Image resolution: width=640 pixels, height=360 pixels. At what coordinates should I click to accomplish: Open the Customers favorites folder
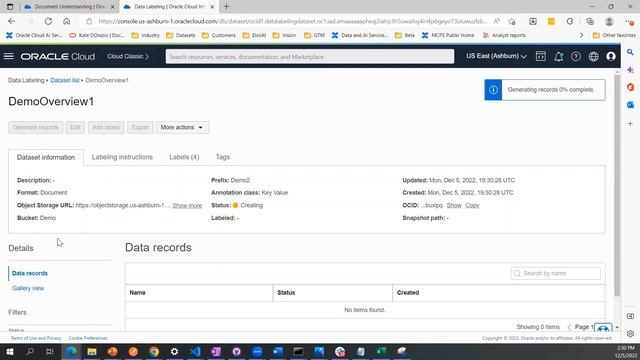pyautogui.click(x=219, y=36)
